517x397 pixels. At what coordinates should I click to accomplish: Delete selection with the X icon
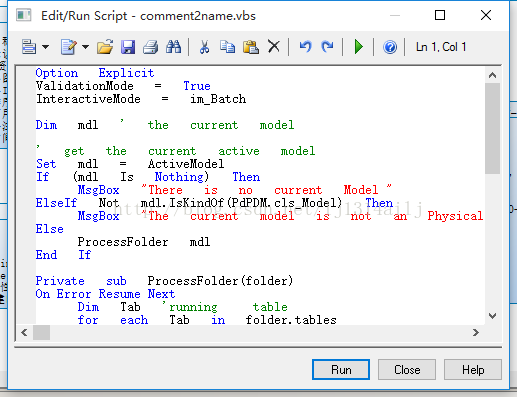point(274,47)
